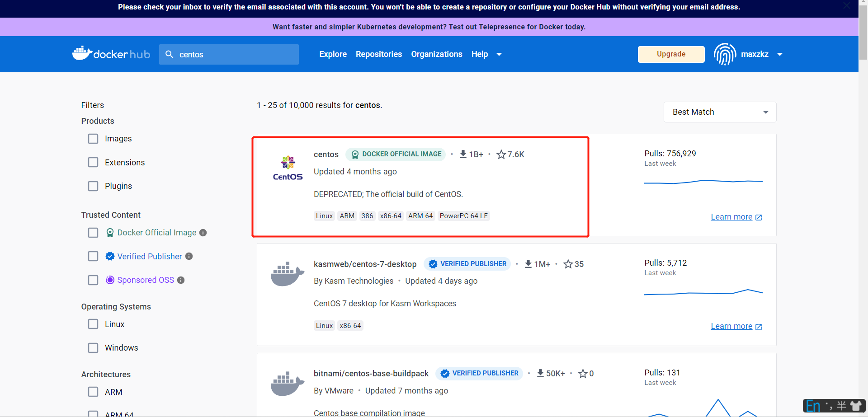The image size is (868, 417).
Task: Check the Docker Official Image filter
Action: coord(93,233)
